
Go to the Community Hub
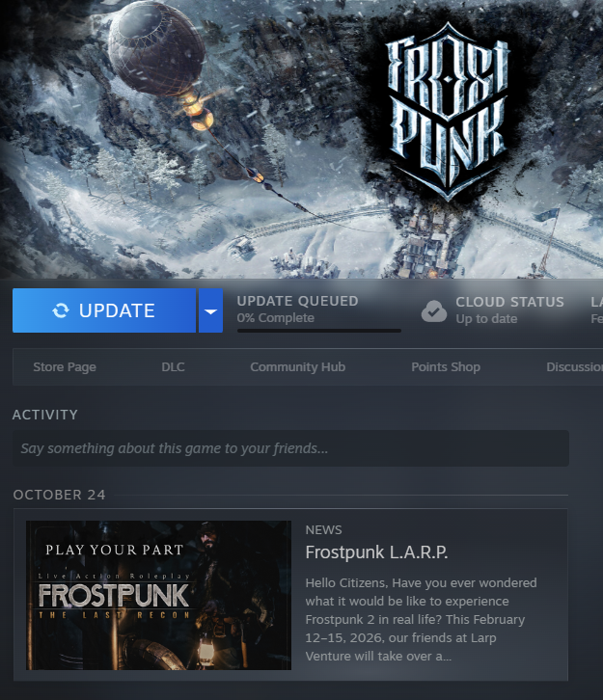[x=297, y=367]
